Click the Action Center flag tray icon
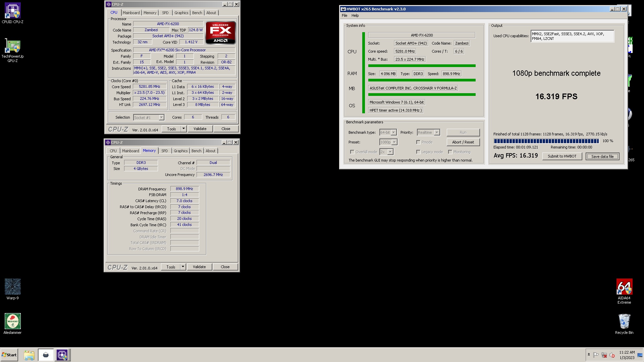This screenshot has height=362, width=644. tap(596, 355)
